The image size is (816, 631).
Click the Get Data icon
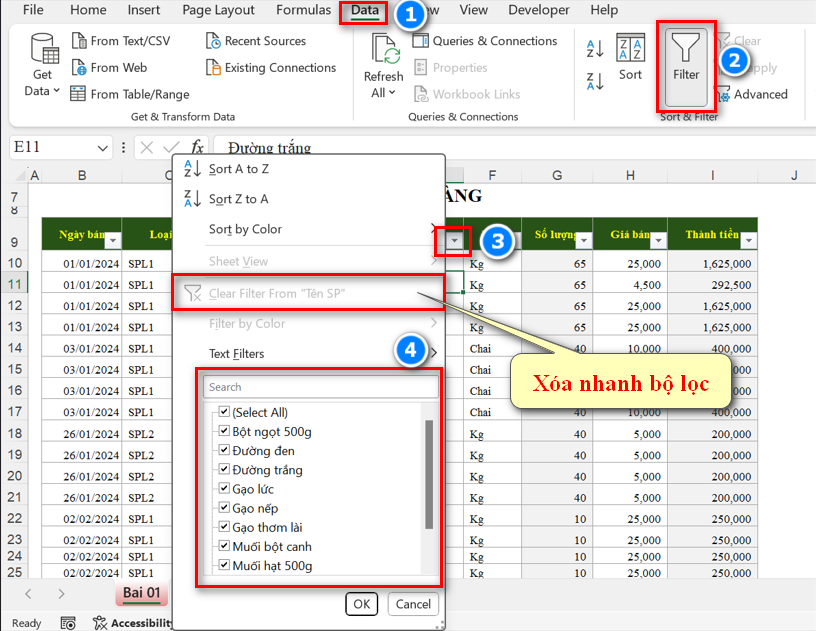(x=43, y=50)
